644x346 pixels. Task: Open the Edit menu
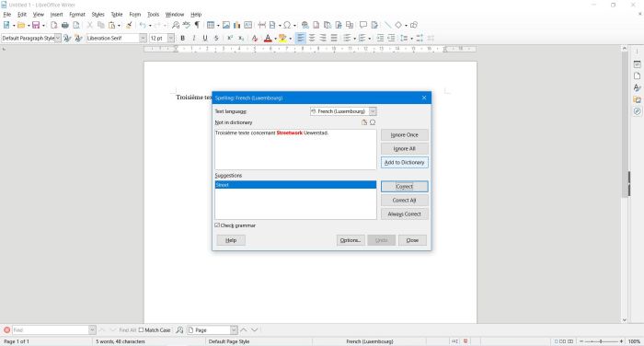pyautogui.click(x=22, y=15)
